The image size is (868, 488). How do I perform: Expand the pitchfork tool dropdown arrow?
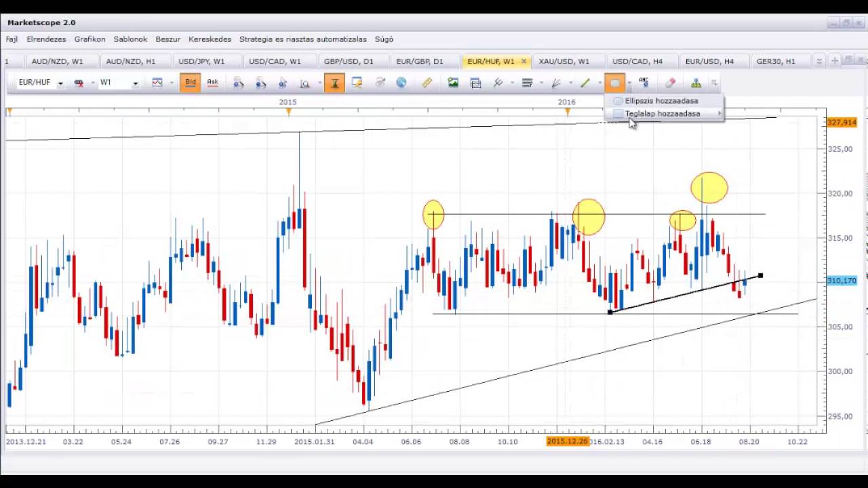[512, 83]
